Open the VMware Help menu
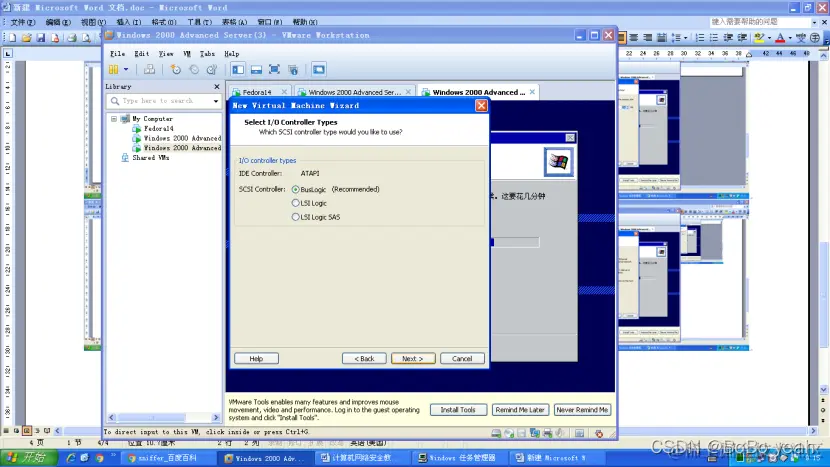Viewport: 830px width, 467px height. pyautogui.click(x=231, y=53)
